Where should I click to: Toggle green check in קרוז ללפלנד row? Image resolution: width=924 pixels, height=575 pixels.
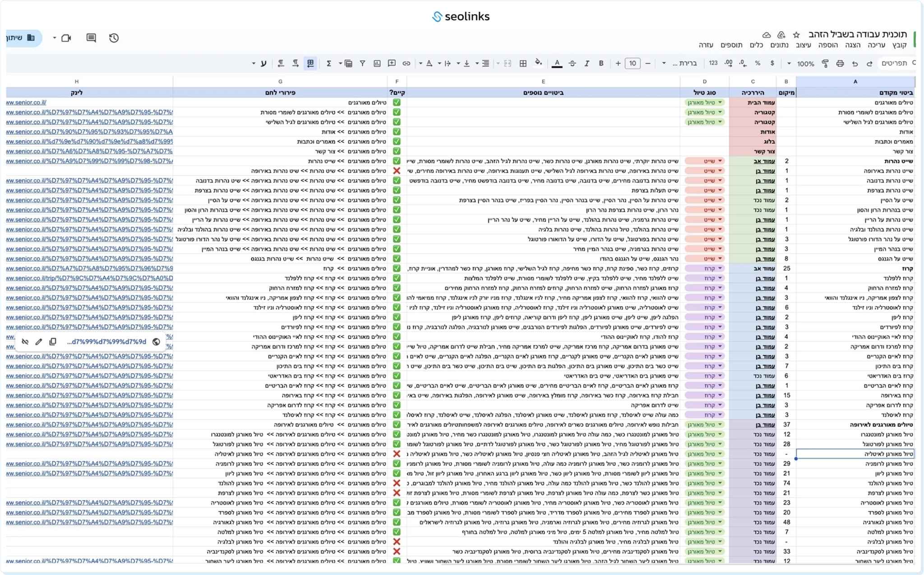(397, 278)
